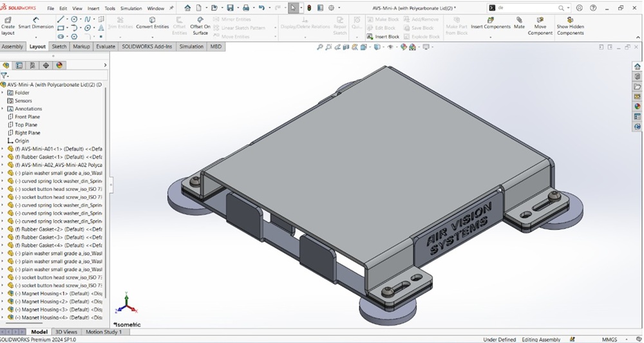Click the user login account icon

point(579,8)
